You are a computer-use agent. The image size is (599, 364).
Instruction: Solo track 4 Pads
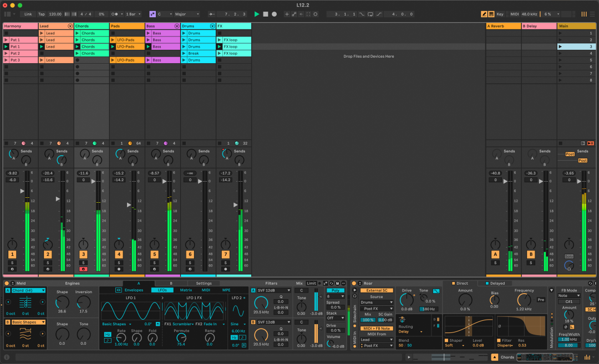pyautogui.click(x=119, y=263)
